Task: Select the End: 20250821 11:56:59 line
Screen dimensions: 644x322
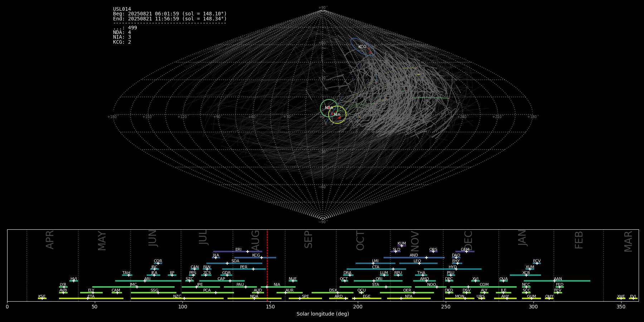Action: click(x=170, y=19)
